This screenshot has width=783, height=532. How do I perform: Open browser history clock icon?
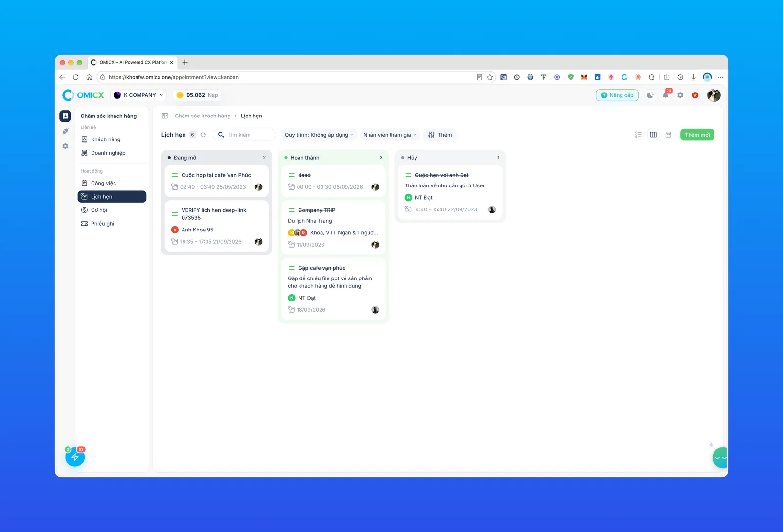pyautogui.click(x=680, y=77)
